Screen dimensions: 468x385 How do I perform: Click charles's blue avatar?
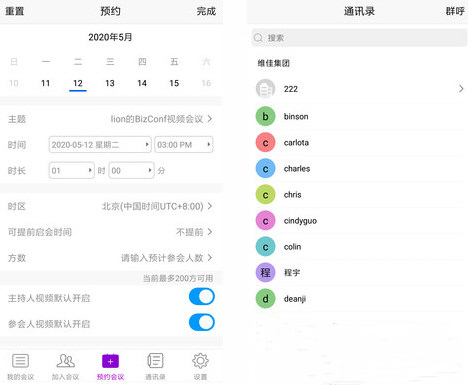[x=265, y=168]
